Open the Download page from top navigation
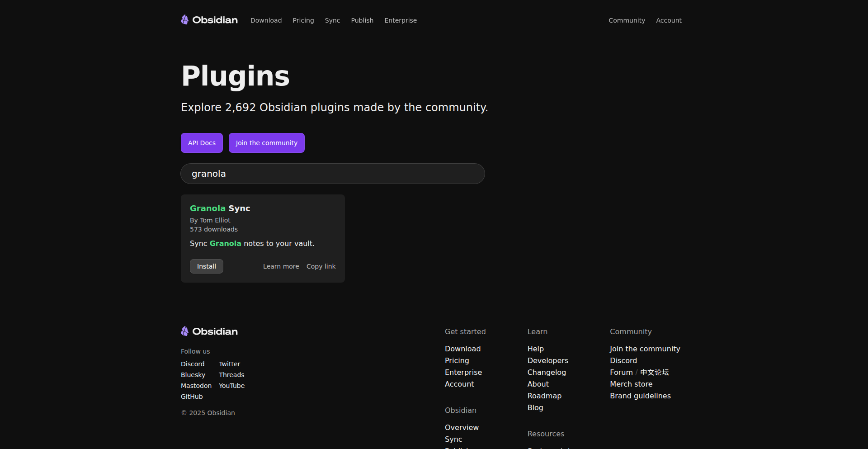The image size is (868, 449). [x=266, y=20]
